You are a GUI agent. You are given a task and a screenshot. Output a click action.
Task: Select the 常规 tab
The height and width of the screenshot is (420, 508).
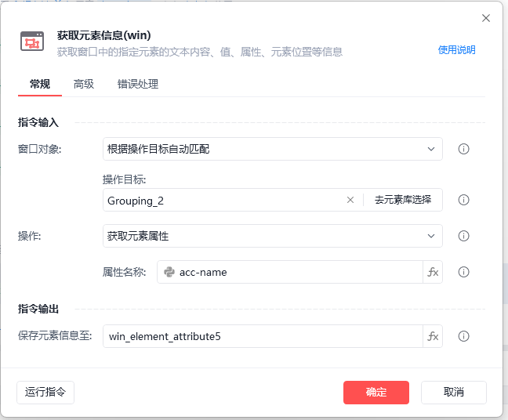[40, 84]
